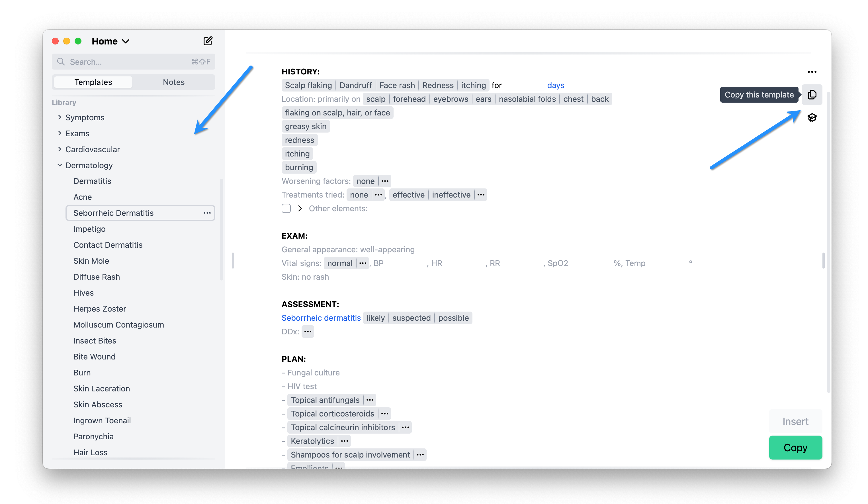The image size is (868, 504).
Task: Toggle the greasy skin option
Action: click(x=305, y=127)
